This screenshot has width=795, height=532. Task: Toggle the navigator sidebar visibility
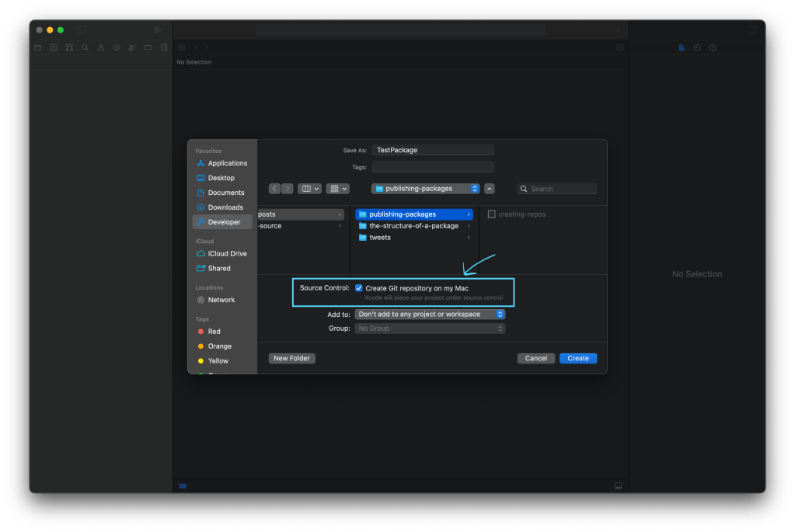[81, 30]
